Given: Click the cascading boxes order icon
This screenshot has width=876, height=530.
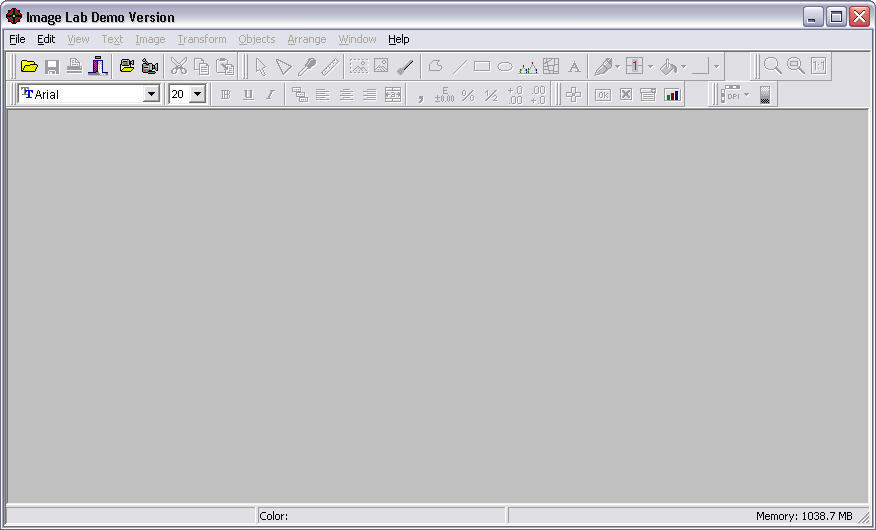Looking at the screenshot, I should pyautogui.click(x=299, y=94).
